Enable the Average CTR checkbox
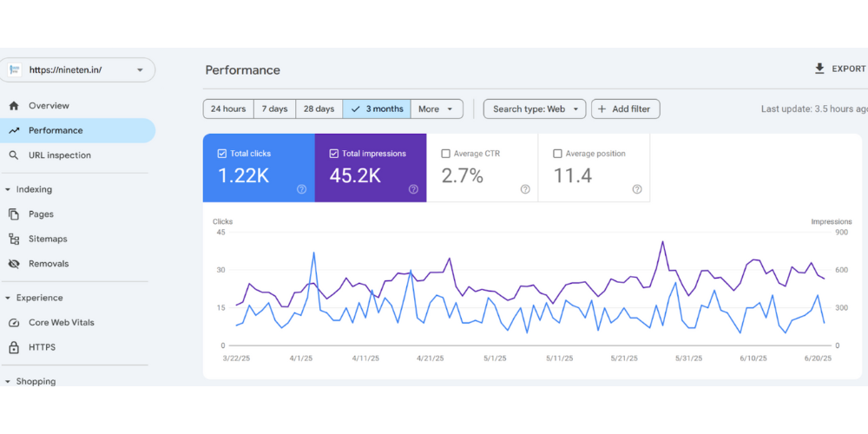Image resolution: width=868 pixels, height=434 pixels. click(446, 154)
